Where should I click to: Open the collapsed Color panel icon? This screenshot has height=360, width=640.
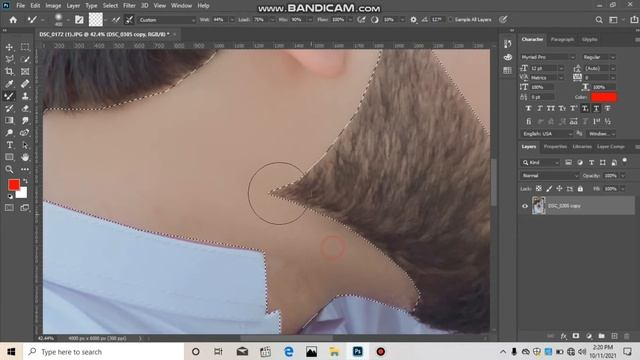(x=507, y=57)
